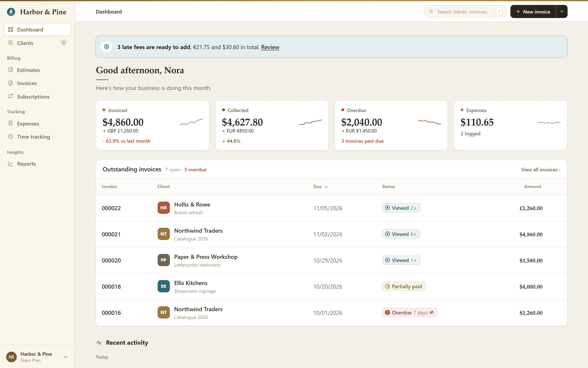Sort by the Due column arrow

point(326,187)
